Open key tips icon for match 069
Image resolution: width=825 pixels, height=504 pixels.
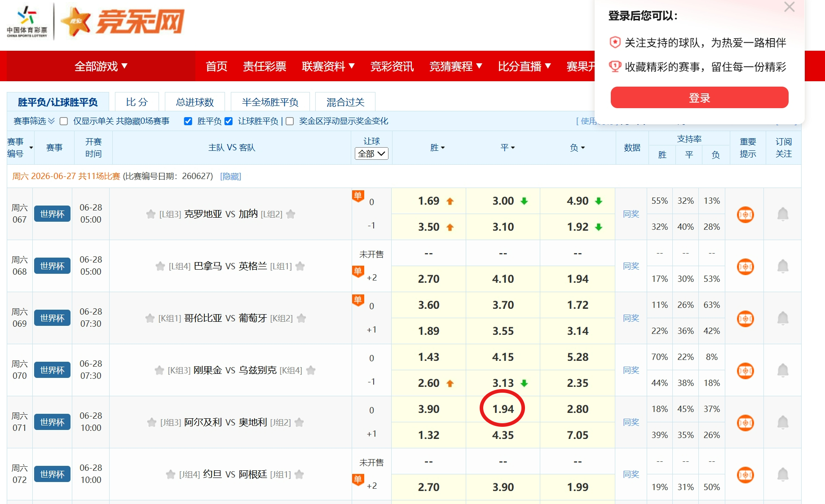click(746, 319)
